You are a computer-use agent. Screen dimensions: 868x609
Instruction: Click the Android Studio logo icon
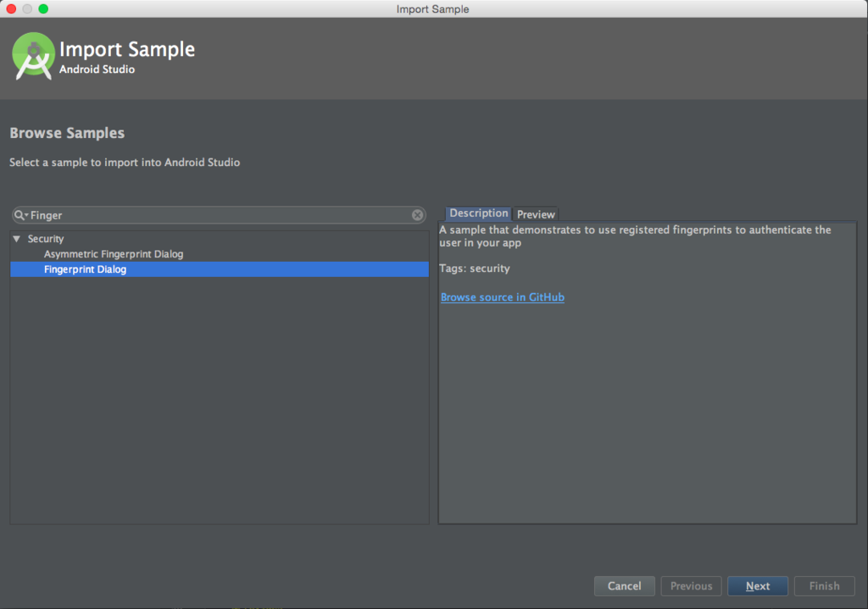(x=33, y=57)
